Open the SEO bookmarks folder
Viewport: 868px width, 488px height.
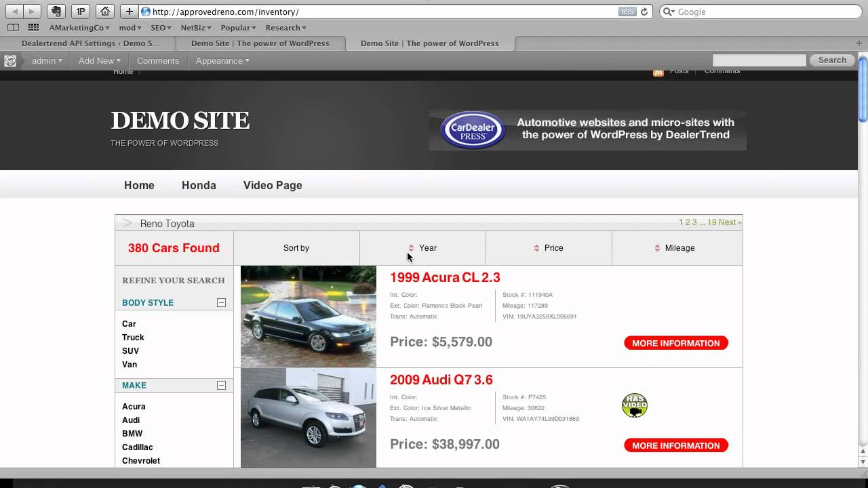(161, 28)
